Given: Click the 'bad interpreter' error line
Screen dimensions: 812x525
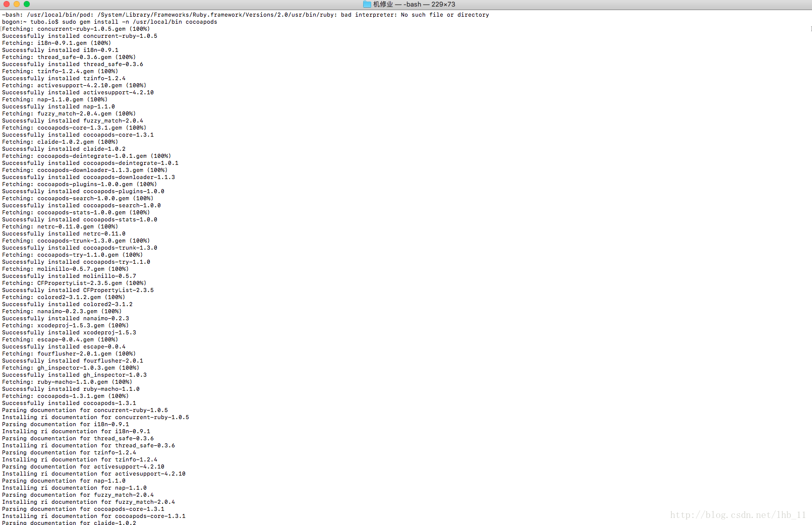Looking at the screenshot, I should point(246,15).
